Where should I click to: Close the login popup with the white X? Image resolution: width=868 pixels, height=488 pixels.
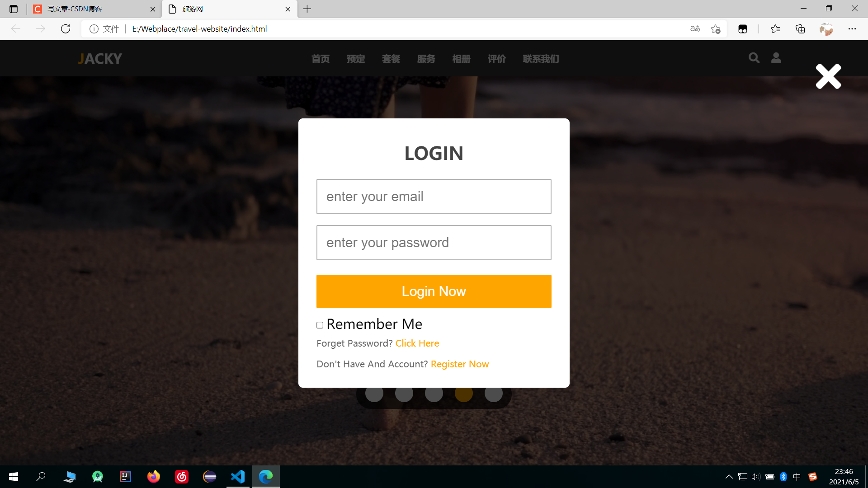[828, 76]
